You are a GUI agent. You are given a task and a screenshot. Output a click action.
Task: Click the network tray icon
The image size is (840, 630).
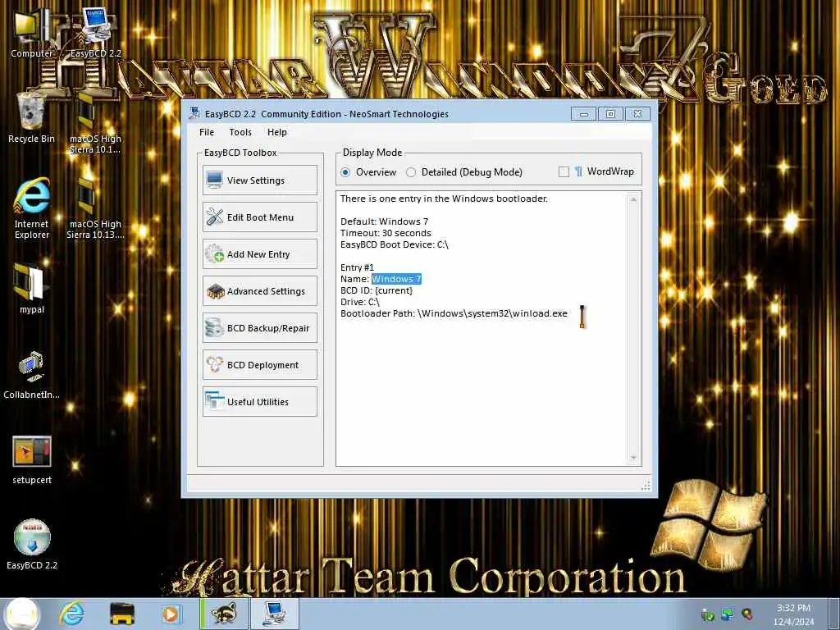727,614
